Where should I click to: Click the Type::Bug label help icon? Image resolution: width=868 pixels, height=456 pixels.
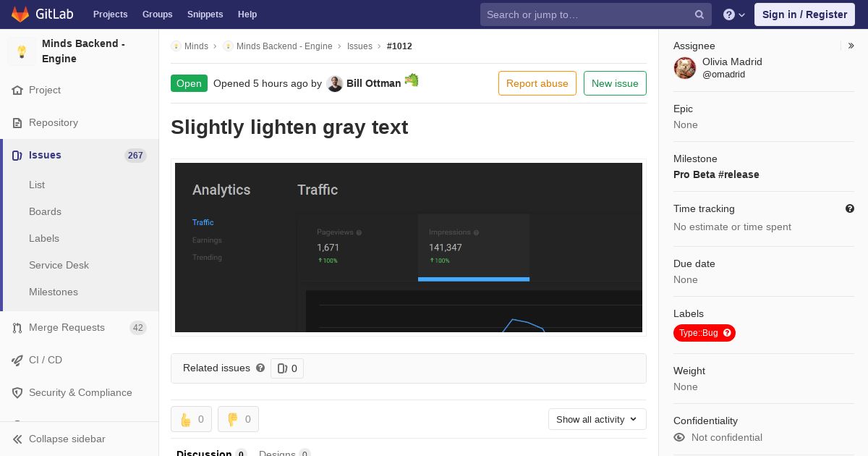click(x=728, y=333)
